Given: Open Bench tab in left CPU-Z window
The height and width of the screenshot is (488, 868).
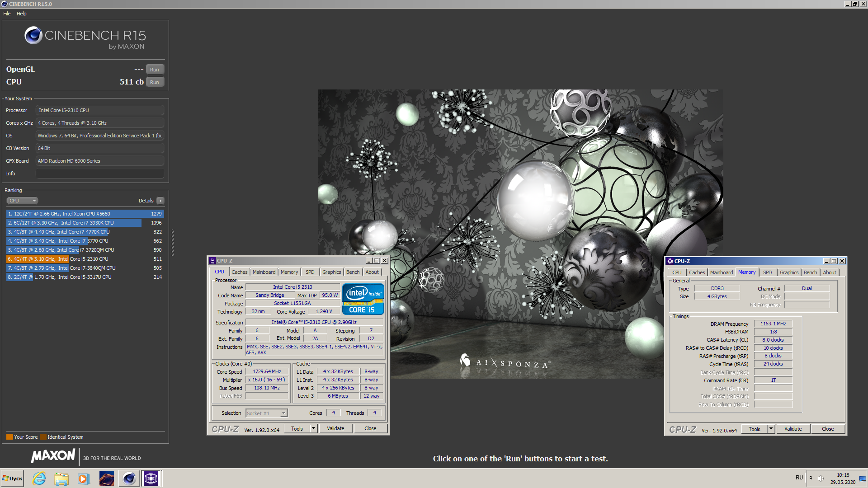Looking at the screenshot, I should coord(353,272).
